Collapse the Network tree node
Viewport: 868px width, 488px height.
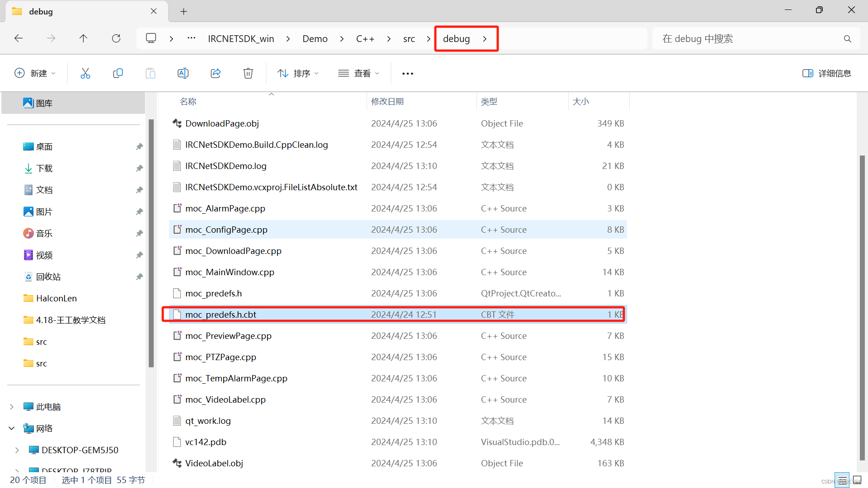[12, 428]
